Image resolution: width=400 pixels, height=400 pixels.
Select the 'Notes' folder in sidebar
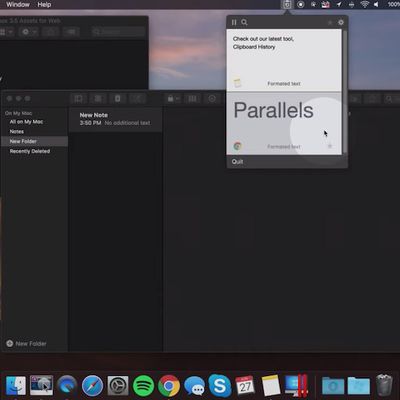pyautogui.click(x=17, y=132)
